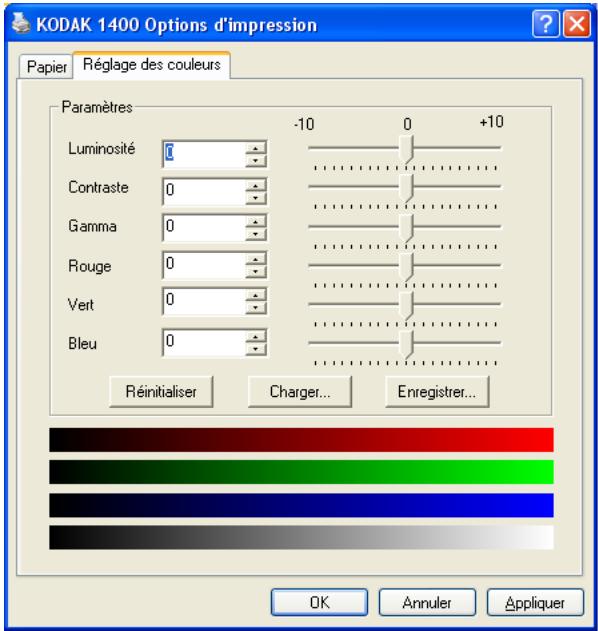
Task: Click the Bleu slider thumb
Action: tap(406, 345)
